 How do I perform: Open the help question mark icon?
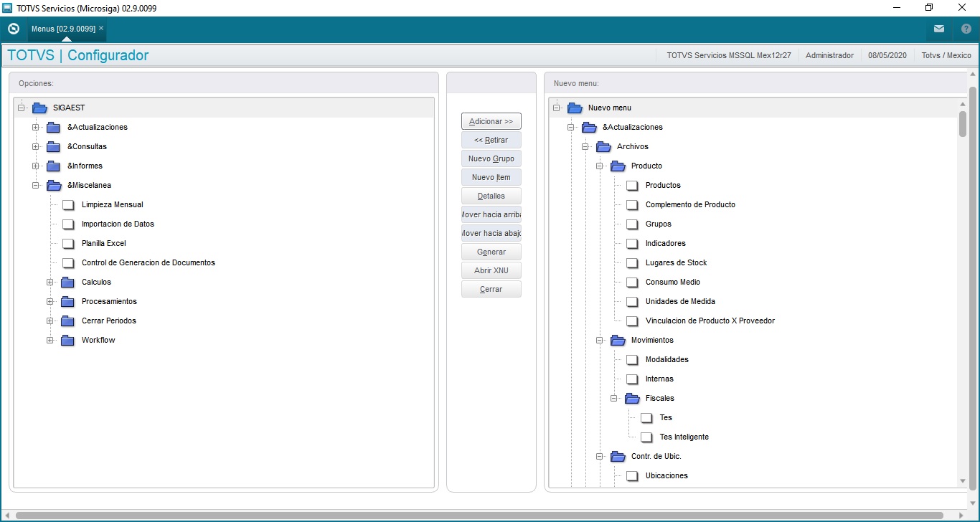click(966, 29)
